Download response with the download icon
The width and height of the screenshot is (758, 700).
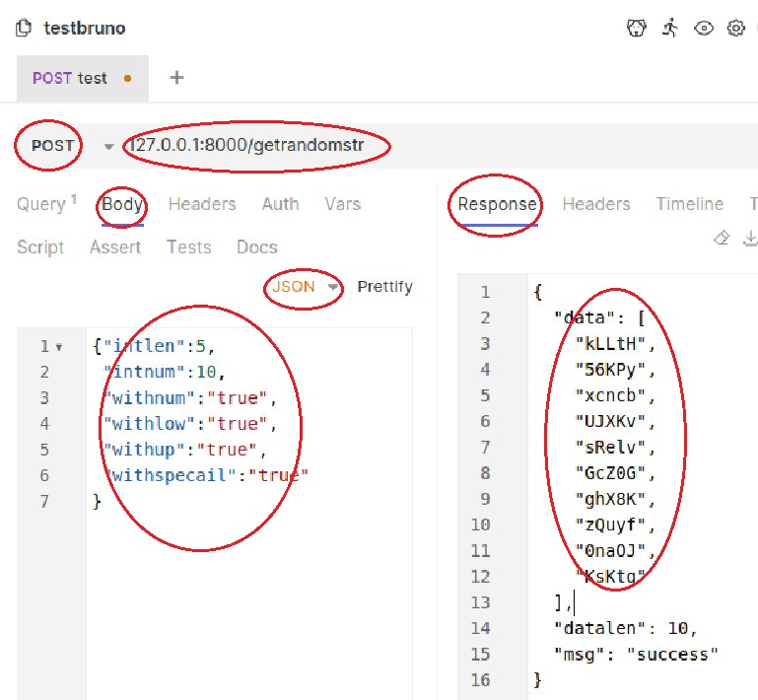click(x=750, y=238)
